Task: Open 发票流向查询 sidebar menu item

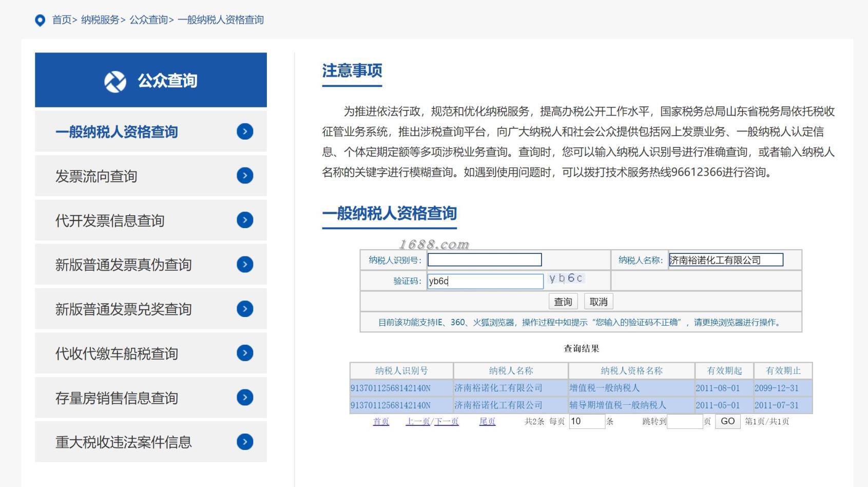Action: click(151, 176)
